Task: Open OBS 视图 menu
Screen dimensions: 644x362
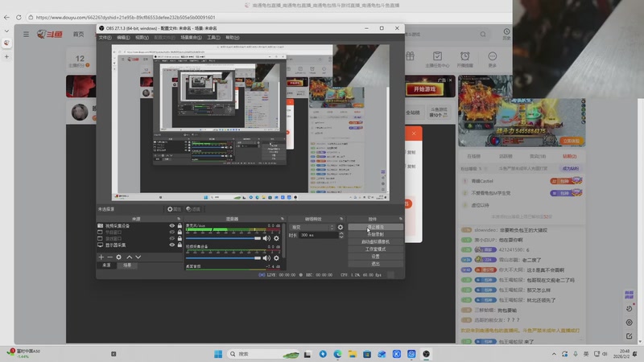Action: pos(142,37)
